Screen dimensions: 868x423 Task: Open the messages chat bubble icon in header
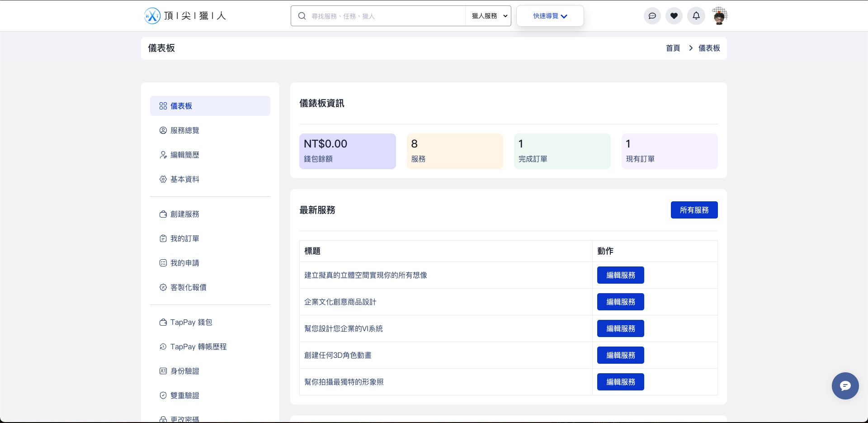(x=652, y=16)
